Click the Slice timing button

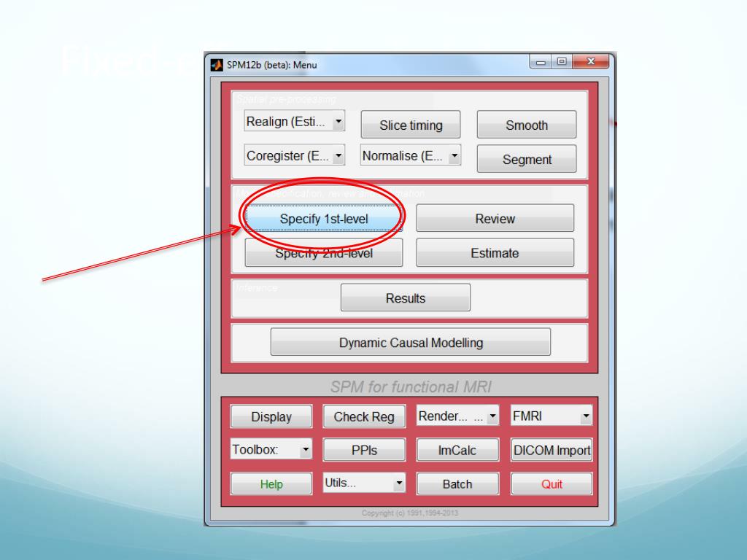(411, 125)
